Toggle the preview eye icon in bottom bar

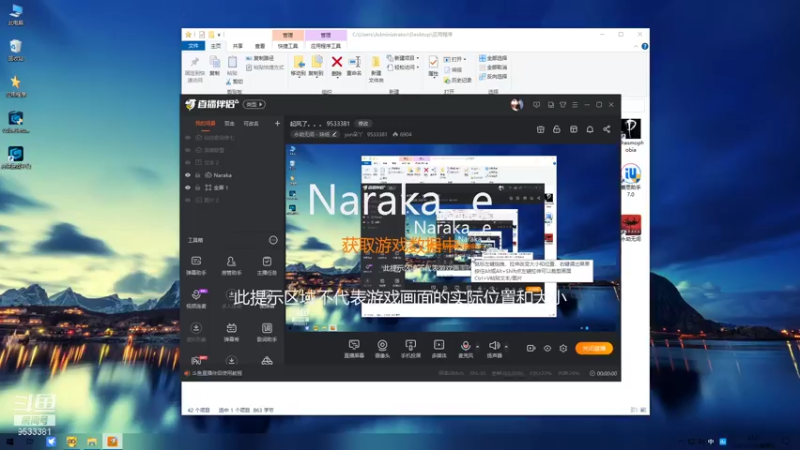click(547, 348)
